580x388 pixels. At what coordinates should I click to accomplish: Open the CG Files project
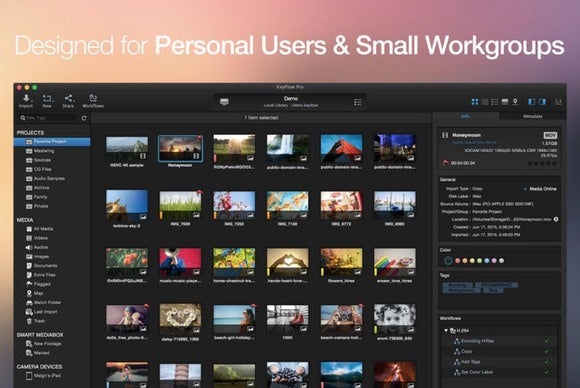43,169
